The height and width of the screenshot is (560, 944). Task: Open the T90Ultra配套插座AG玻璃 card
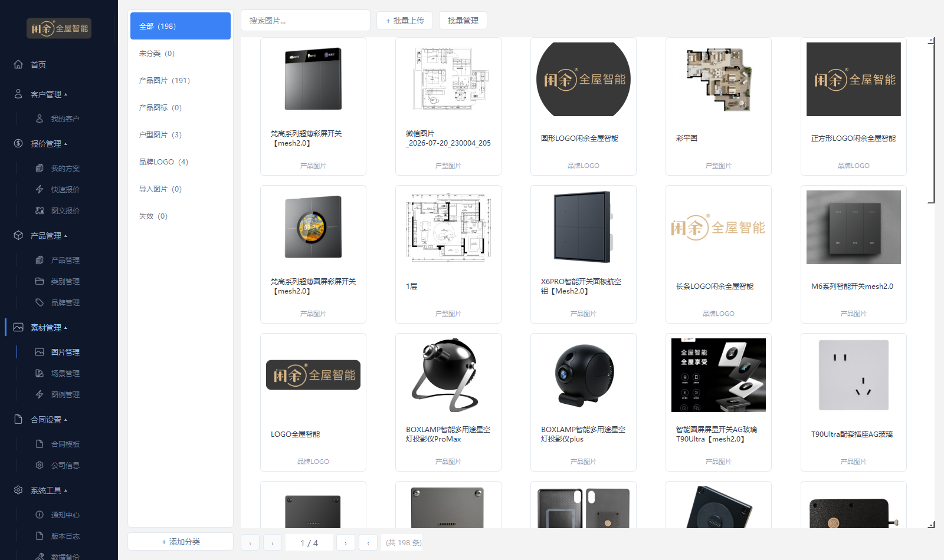click(x=854, y=402)
